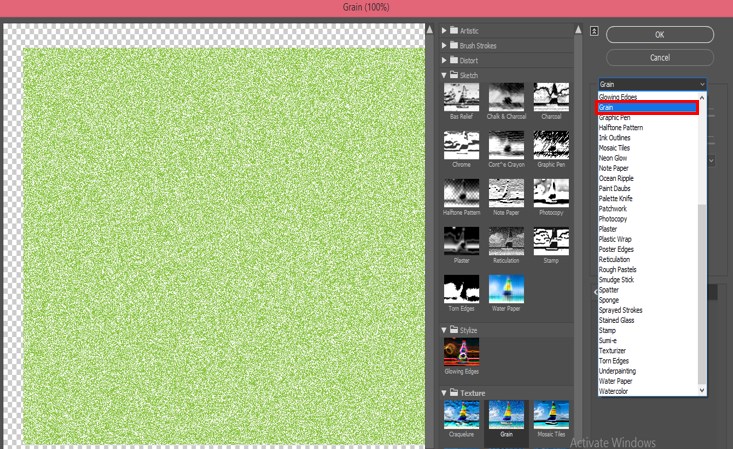Image resolution: width=733 pixels, height=449 pixels.
Task: Expand the Distort filter category
Action: pos(444,60)
